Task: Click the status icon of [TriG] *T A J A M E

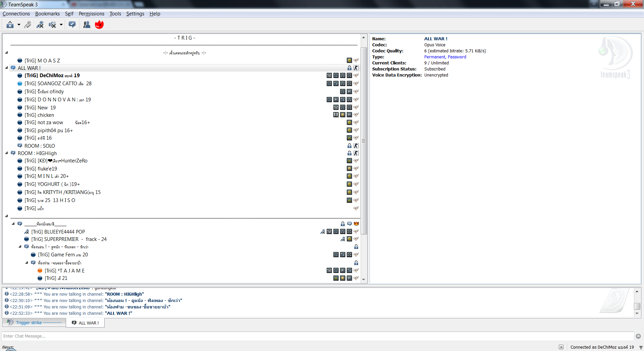Action: coord(40,271)
